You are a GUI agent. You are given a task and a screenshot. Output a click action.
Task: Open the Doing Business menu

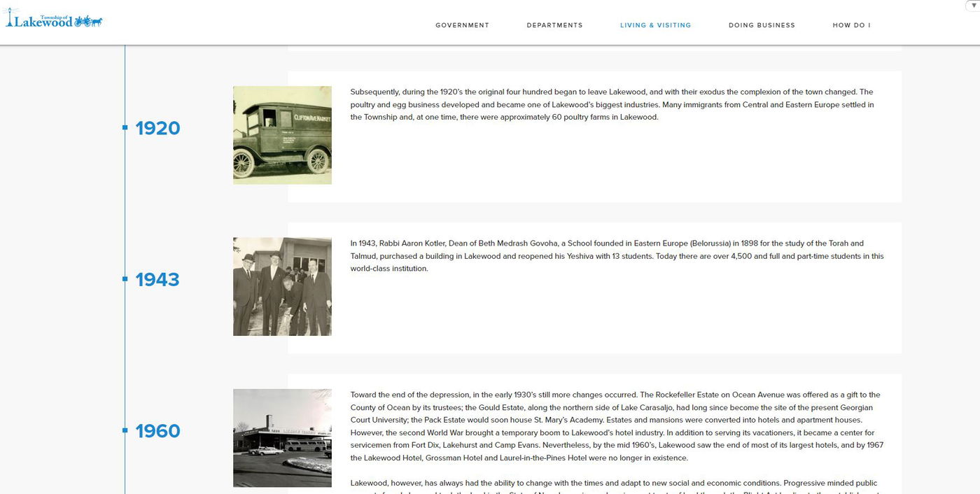coord(762,25)
